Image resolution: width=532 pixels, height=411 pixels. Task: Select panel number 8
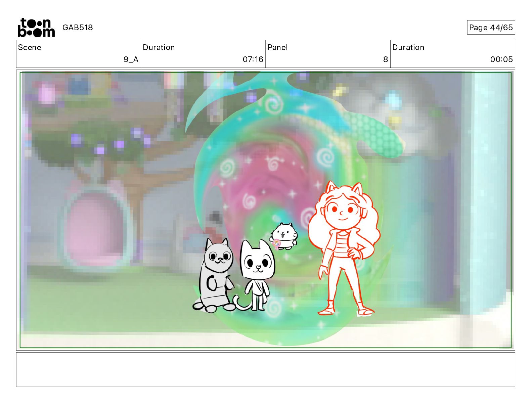click(386, 59)
